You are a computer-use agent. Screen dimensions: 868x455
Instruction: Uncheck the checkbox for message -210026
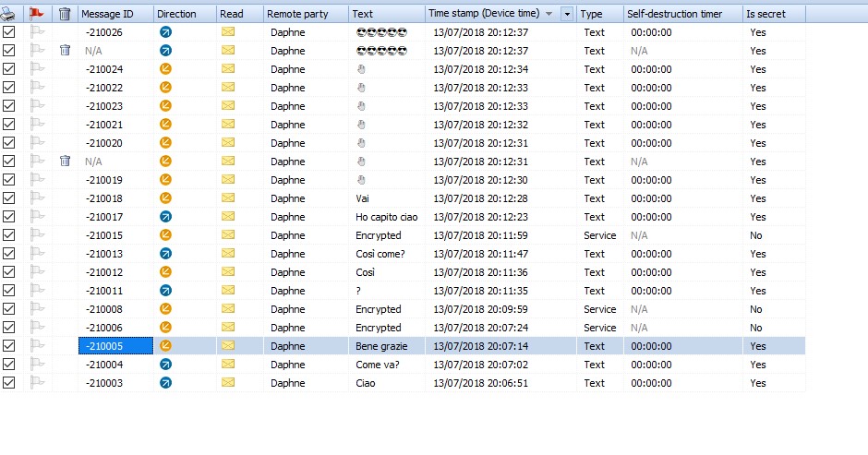pos(9,32)
